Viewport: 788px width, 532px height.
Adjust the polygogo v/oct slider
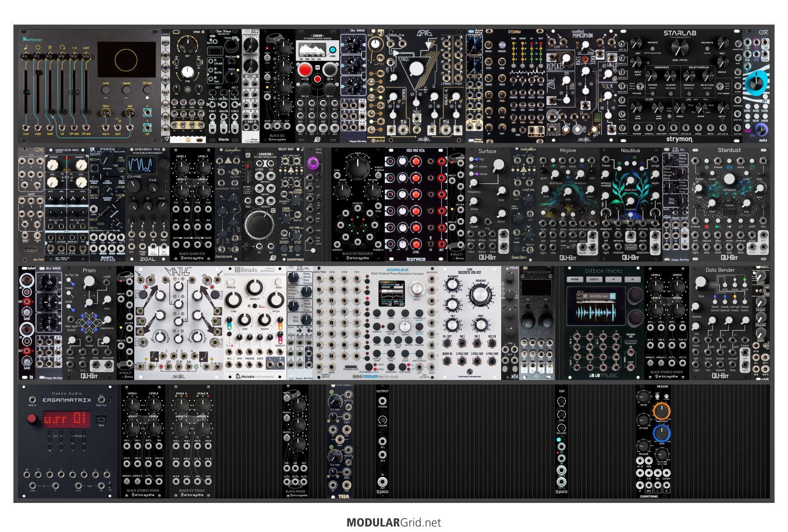coord(26,93)
